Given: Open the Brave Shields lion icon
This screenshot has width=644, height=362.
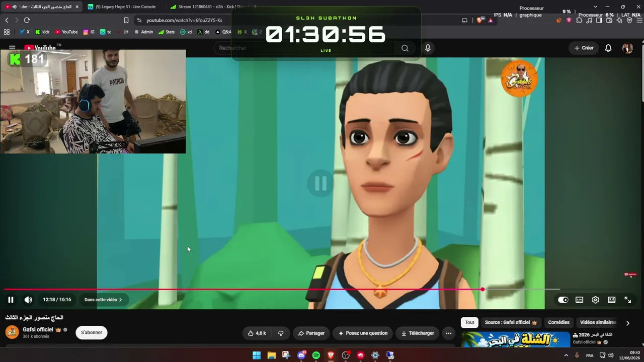Looking at the screenshot, I should (x=480, y=20).
